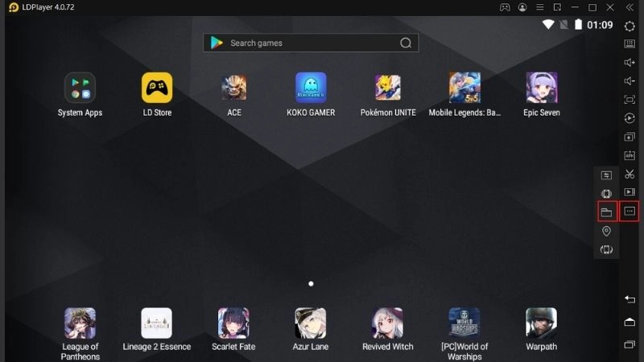Open virtual GPS location pin
The height and width of the screenshot is (362, 644).
606,231
